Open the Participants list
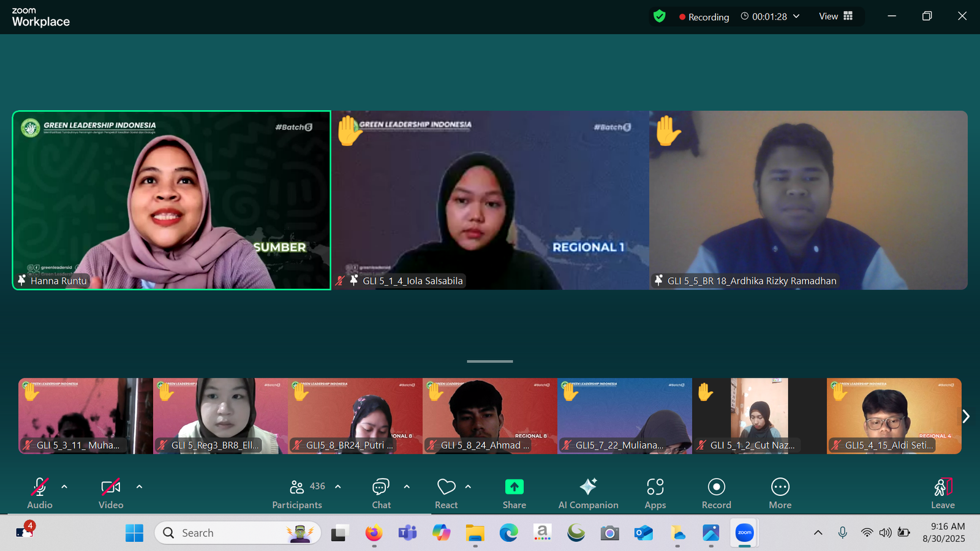The height and width of the screenshot is (551, 980). (x=298, y=493)
